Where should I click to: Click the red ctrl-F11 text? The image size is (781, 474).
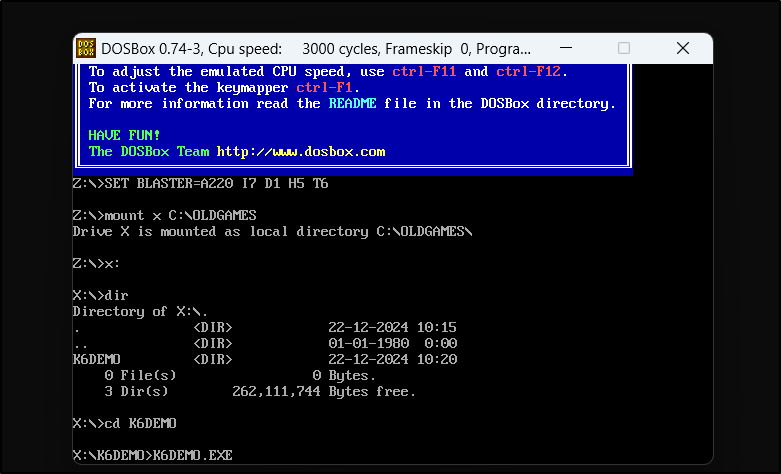[424, 71]
